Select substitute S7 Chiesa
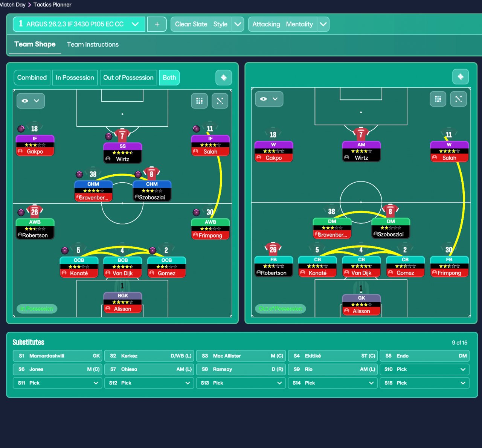The width and height of the screenshot is (482, 448). pos(149,369)
